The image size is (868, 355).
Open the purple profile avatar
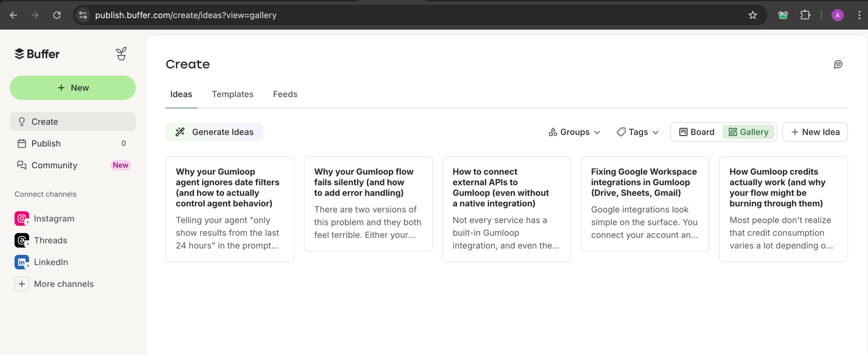point(838,15)
